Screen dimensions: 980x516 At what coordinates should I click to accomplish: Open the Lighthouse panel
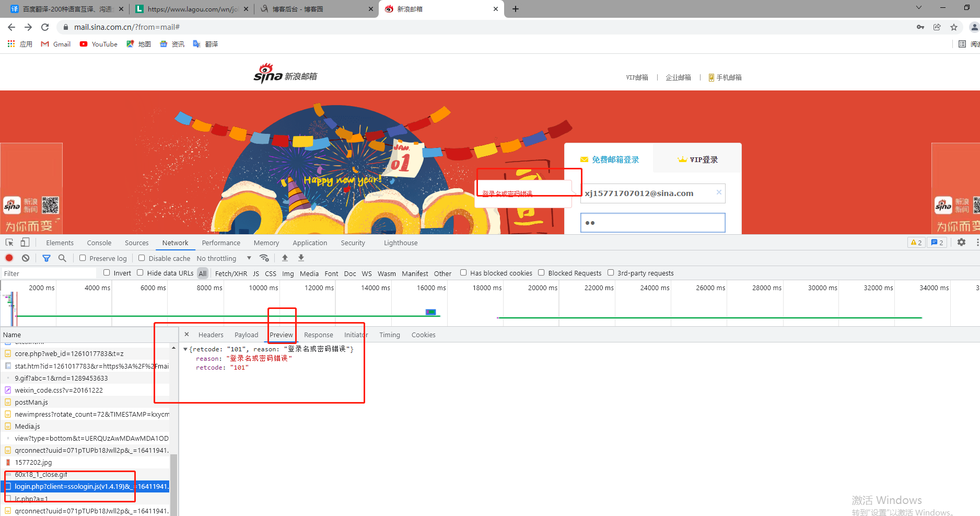coord(401,243)
